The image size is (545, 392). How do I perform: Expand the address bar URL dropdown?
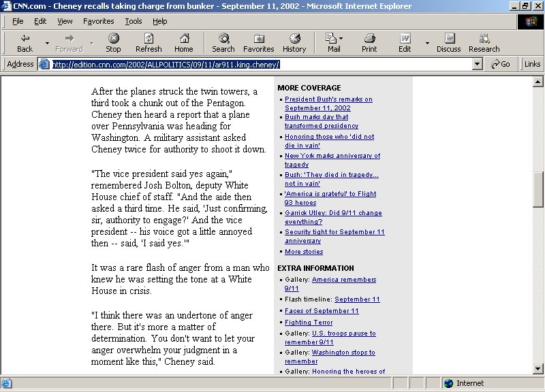pos(478,64)
